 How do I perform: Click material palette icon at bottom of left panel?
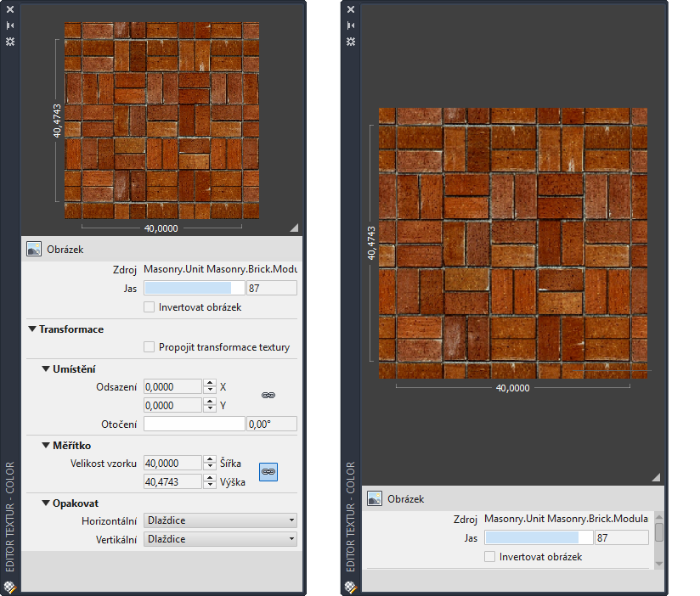[9, 587]
